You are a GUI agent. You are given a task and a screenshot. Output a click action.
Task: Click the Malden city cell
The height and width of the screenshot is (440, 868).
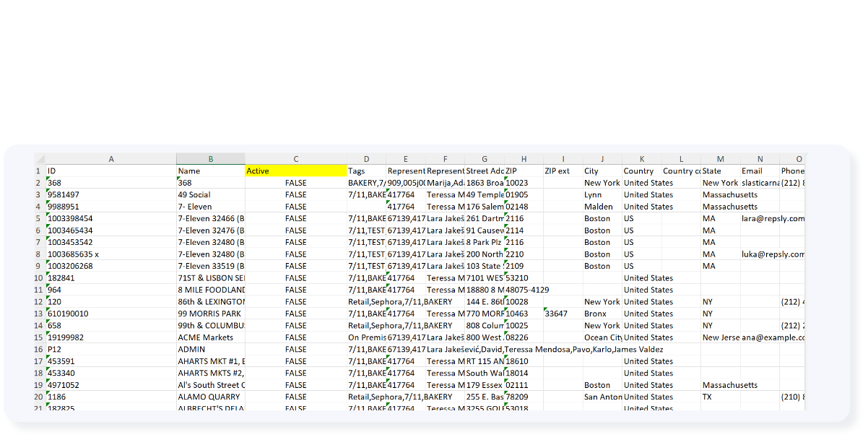602,207
